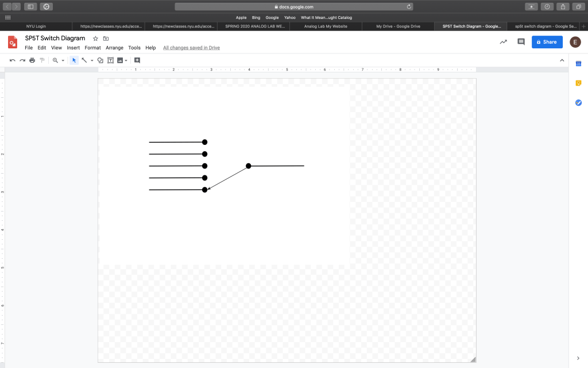Pick the Shape tool
Viewport: 588px width, 368px height.
[x=100, y=60]
